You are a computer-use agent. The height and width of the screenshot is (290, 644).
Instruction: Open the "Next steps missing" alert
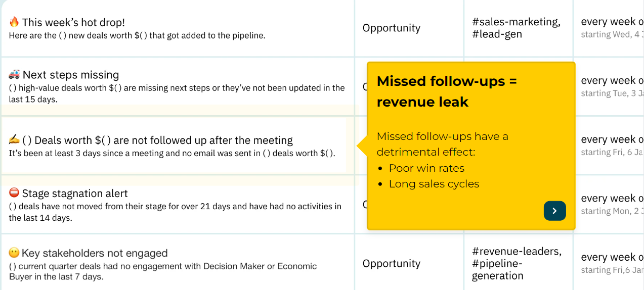(71, 75)
